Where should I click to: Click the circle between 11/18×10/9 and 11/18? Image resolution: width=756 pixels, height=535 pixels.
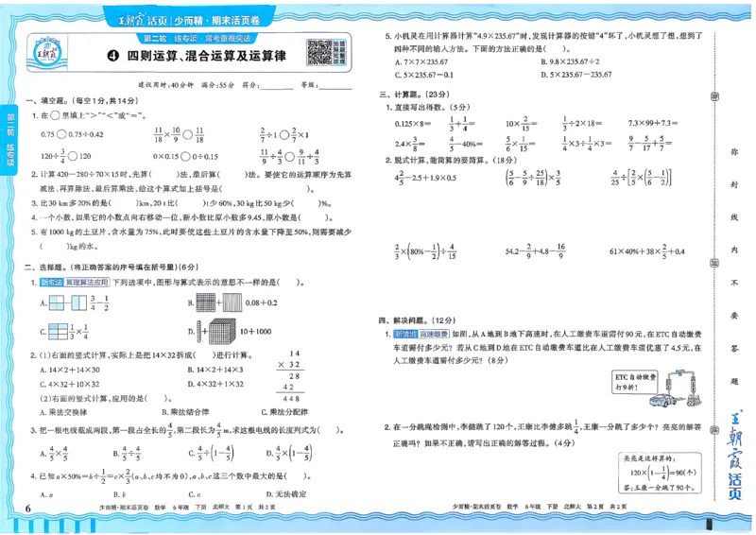tap(188, 134)
